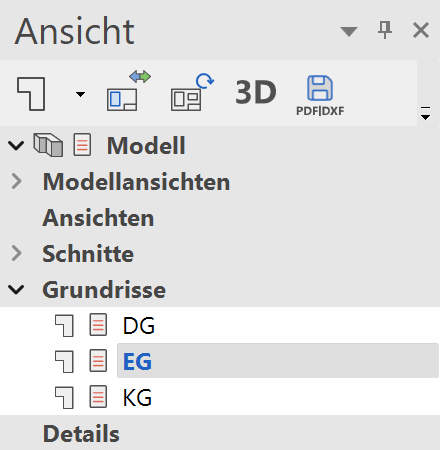Switch to the 3D view
This screenshot has height=450, width=440.
pyautogui.click(x=256, y=92)
